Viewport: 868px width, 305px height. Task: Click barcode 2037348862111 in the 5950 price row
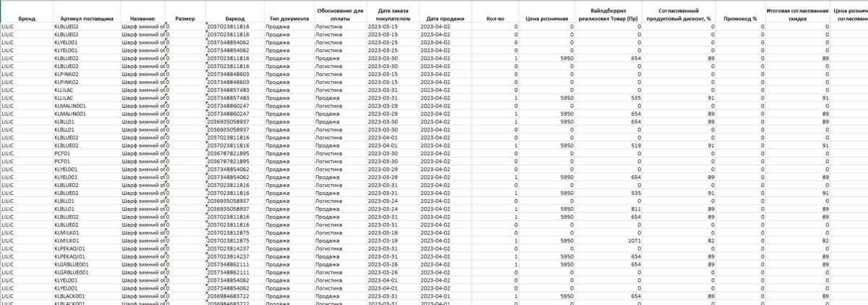click(x=234, y=264)
